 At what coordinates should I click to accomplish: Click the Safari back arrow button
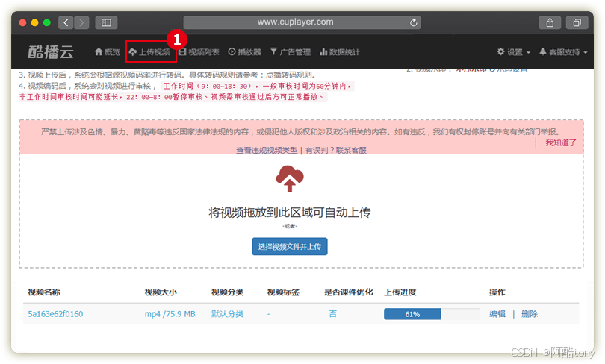click(x=66, y=22)
